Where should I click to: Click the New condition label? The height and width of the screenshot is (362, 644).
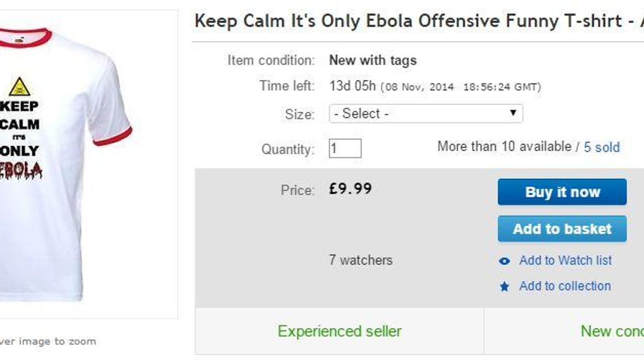click(612, 331)
